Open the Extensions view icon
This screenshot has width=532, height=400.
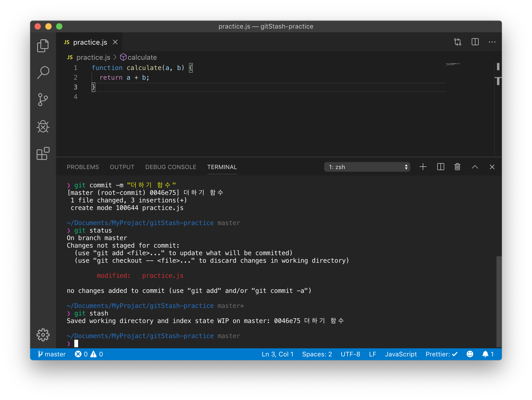tap(43, 153)
